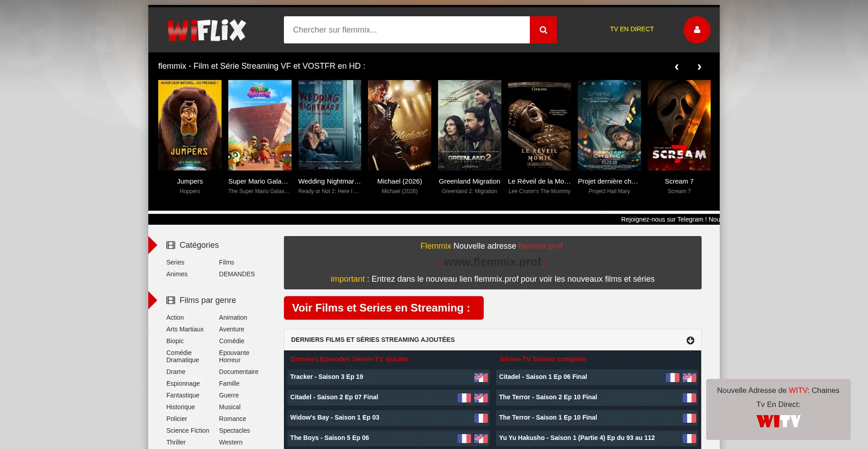868x449 pixels.
Task: Open the Super Mario Galaxy poster
Action: (x=260, y=125)
